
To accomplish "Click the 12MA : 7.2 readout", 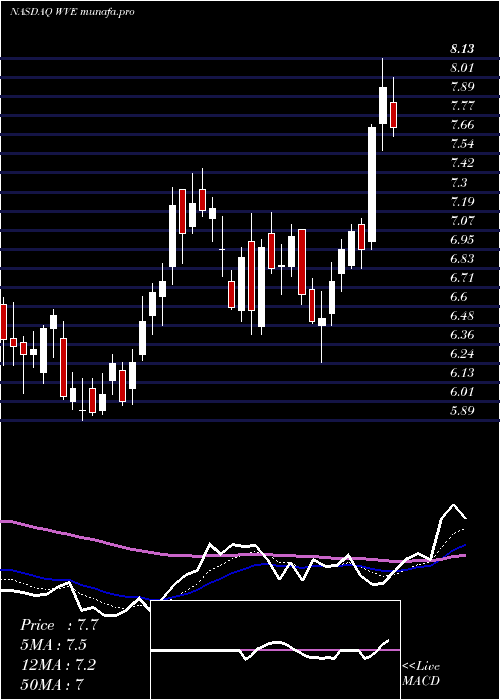I will tap(57, 664).
